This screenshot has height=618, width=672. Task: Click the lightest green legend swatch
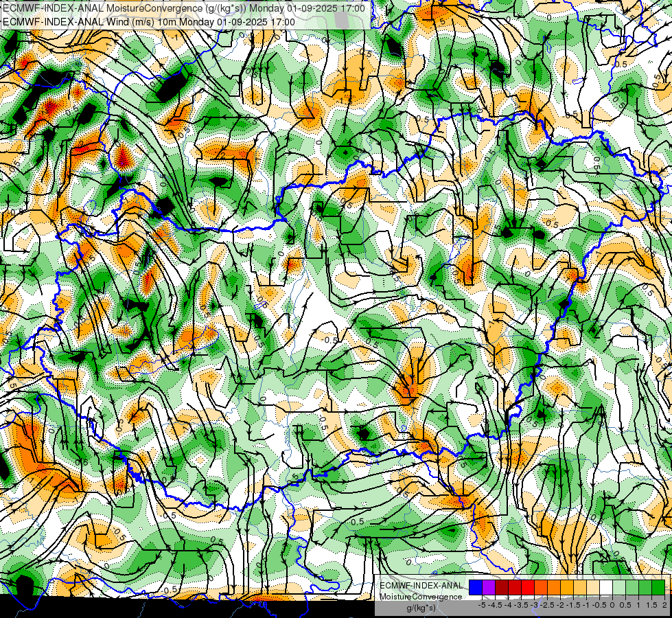pos(619,588)
